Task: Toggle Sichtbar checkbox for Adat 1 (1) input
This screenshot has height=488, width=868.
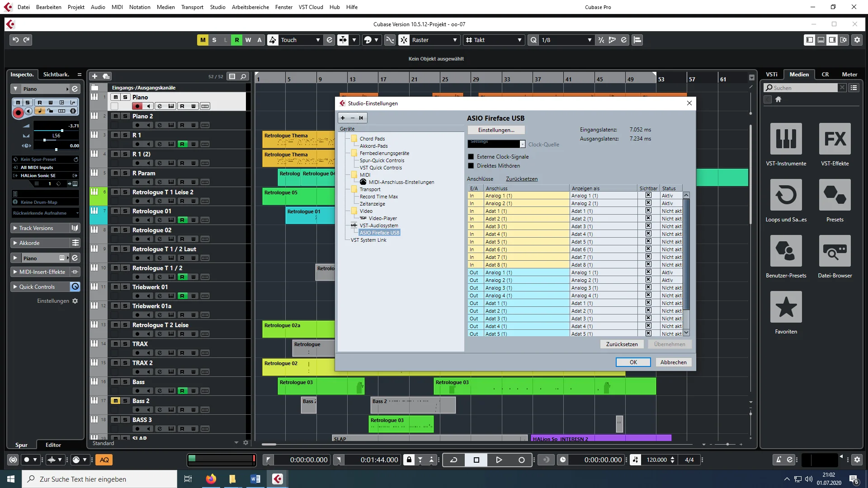Action: tap(648, 211)
